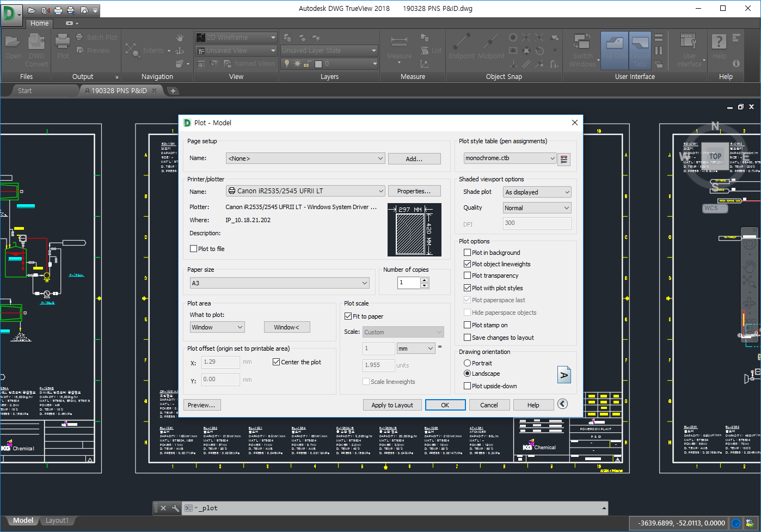Open the monochrome.ctb plot style dropdown

coord(510,158)
